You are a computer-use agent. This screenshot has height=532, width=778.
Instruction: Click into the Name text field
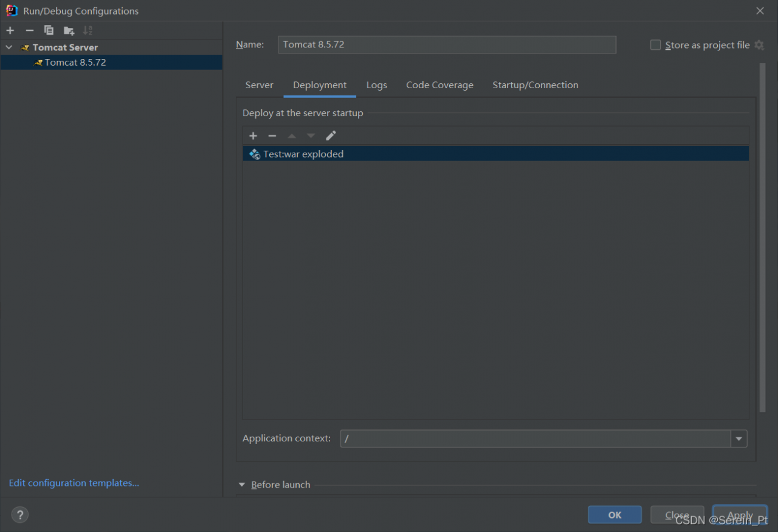coord(447,45)
